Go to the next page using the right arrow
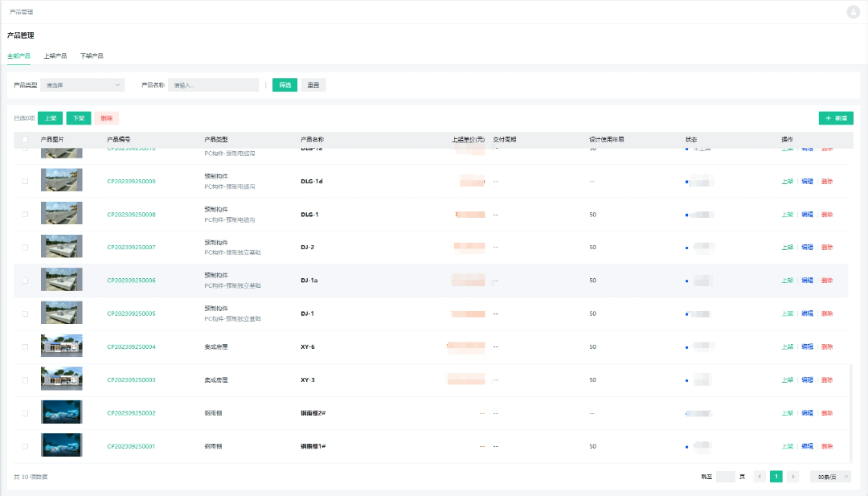The image size is (868, 496). click(x=792, y=477)
